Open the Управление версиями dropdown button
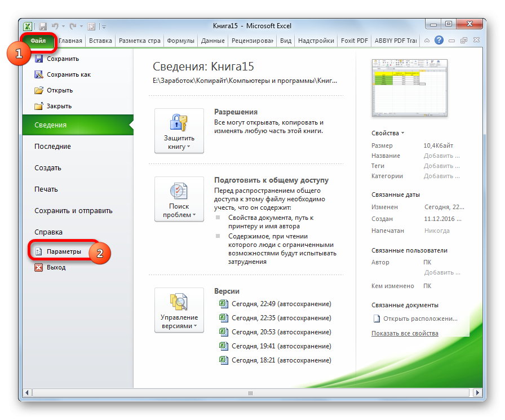The height and width of the screenshot is (420, 505). (x=179, y=310)
